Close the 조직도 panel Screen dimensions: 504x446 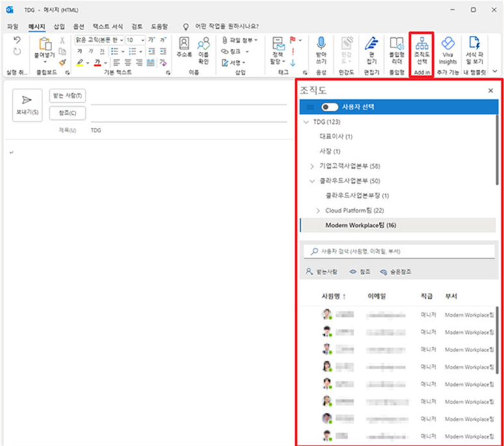(x=490, y=91)
